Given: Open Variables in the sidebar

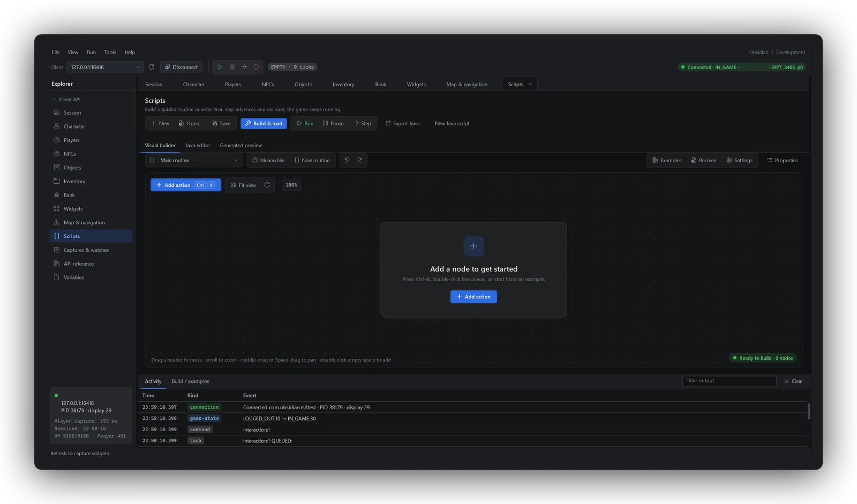Looking at the screenshot, I should 91,277.
